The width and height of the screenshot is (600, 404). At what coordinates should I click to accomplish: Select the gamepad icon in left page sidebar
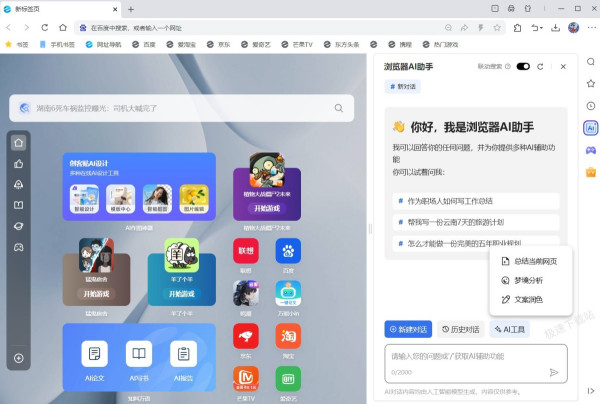(x=18, y=247)
